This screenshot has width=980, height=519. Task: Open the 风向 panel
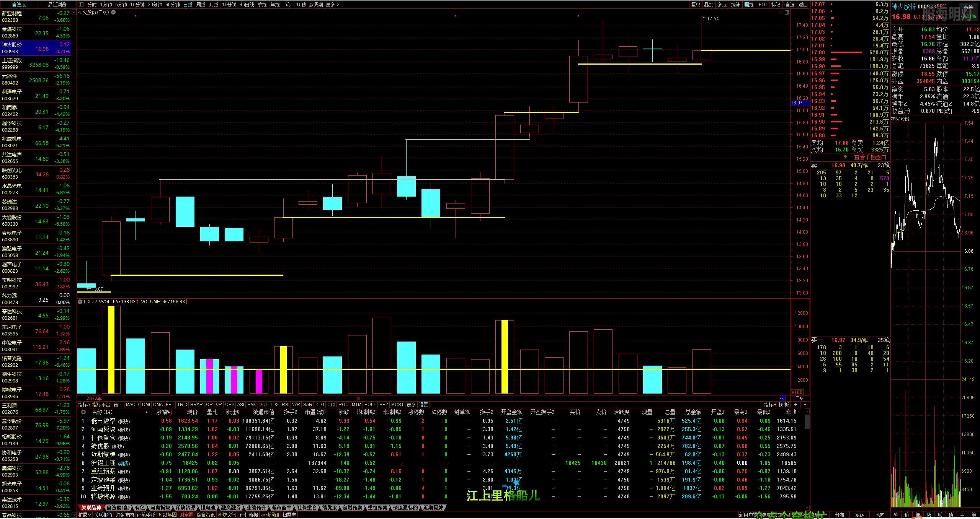[x=880, y=515]
